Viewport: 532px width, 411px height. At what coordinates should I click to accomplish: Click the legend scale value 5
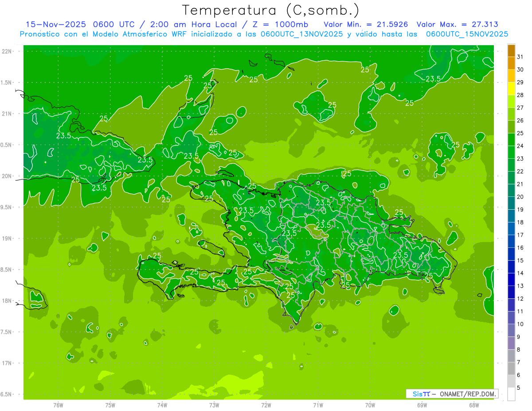point(519,388)
